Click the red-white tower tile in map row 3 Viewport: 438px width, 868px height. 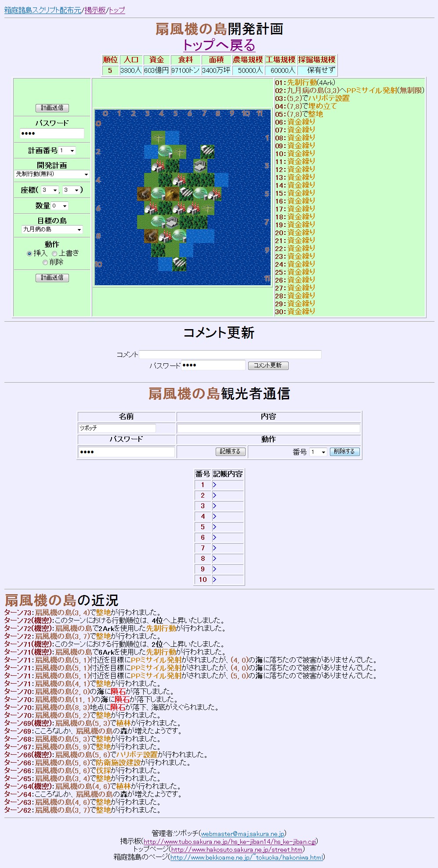[x=158, y=166]
